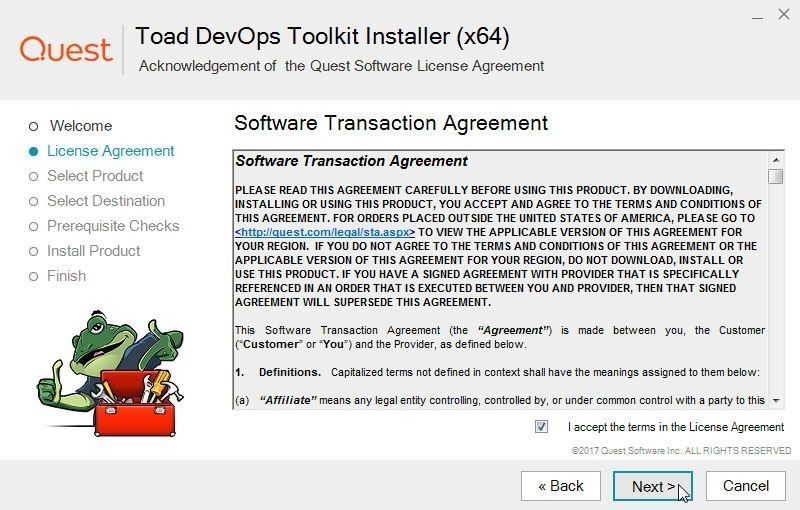Image resolution: width=800 pixels, height=510 pixels.
Task: Close the installer window
Action: coord(784,14)
